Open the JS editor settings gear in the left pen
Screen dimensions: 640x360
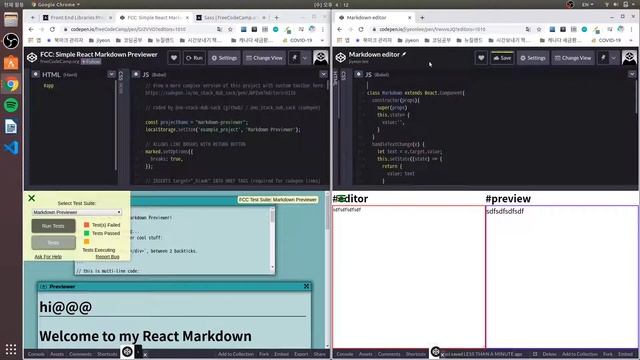(x=136, y=74)
